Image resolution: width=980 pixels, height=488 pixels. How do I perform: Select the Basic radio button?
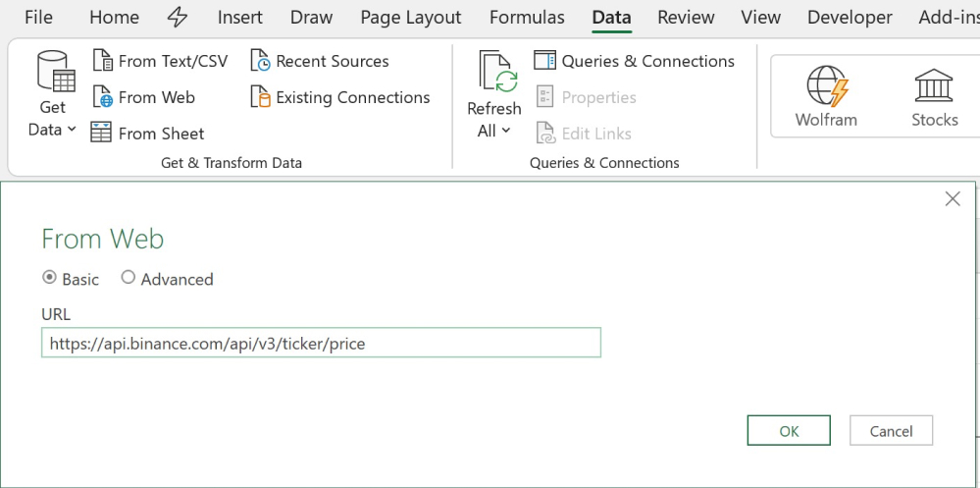point(50,278)
